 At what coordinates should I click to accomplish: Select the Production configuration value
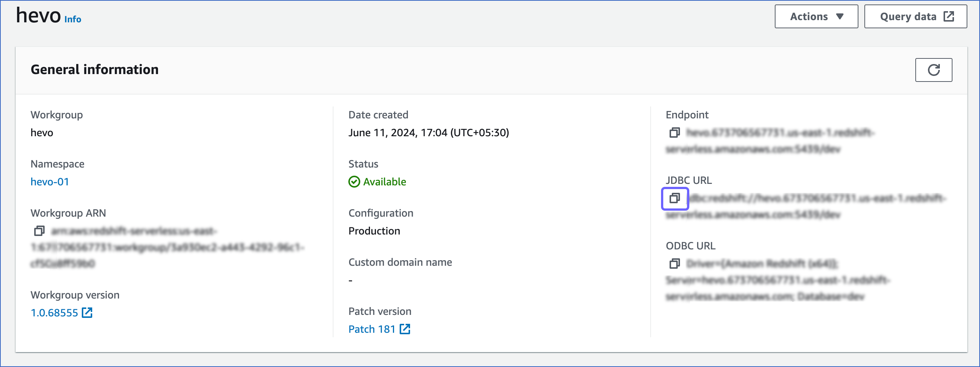coord(374,231)
